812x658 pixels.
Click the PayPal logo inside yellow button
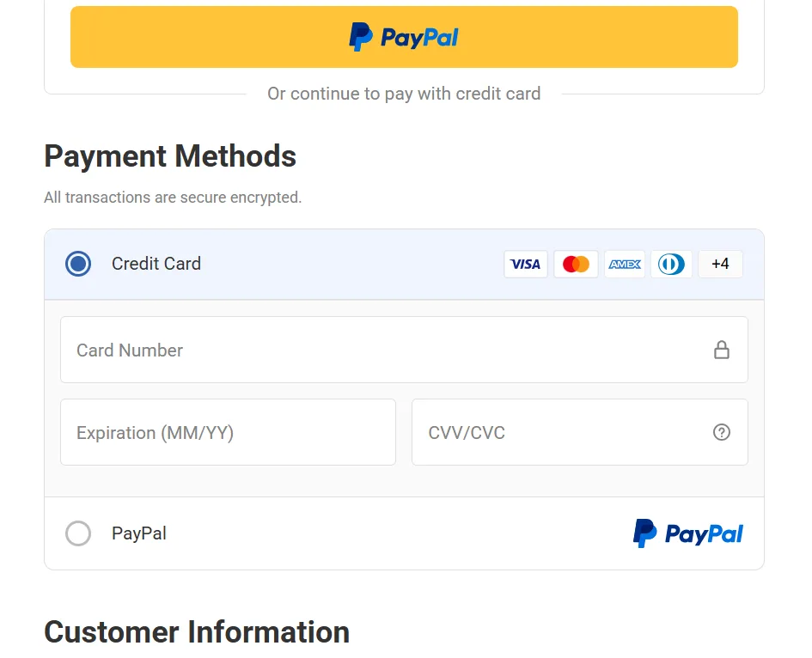[x=404, y=36]
